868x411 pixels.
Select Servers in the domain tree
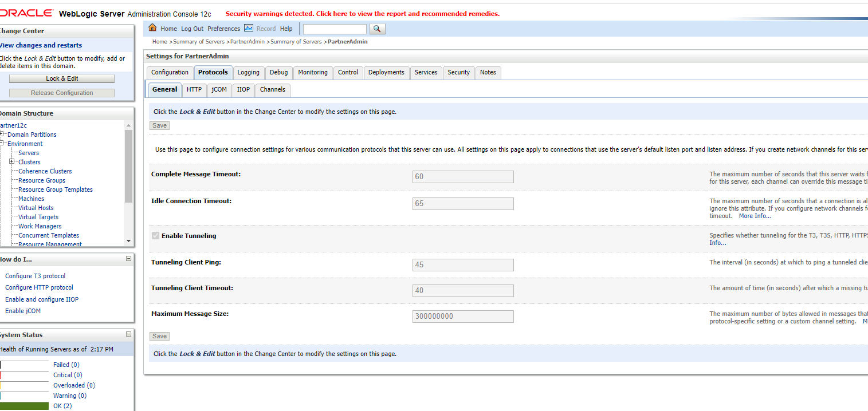click(29, 153)
